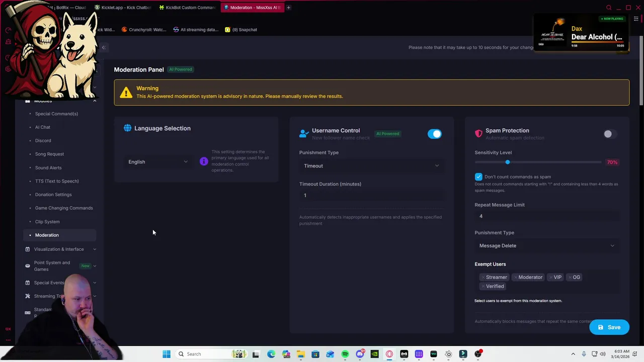Uncheck Don't count commands as spam
This screenshot has width=644, height=362.
pyautogui.click(x=478, y=176)
